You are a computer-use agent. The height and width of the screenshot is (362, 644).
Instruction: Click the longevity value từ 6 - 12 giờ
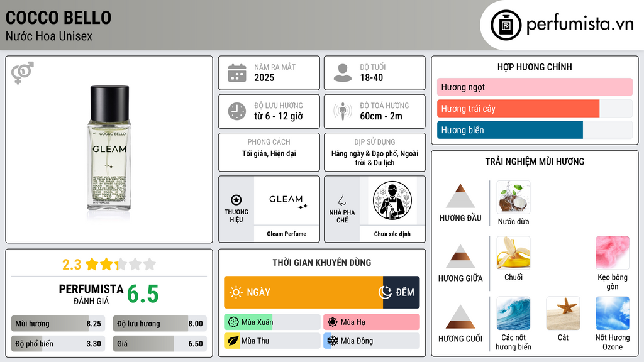point(279,116)
